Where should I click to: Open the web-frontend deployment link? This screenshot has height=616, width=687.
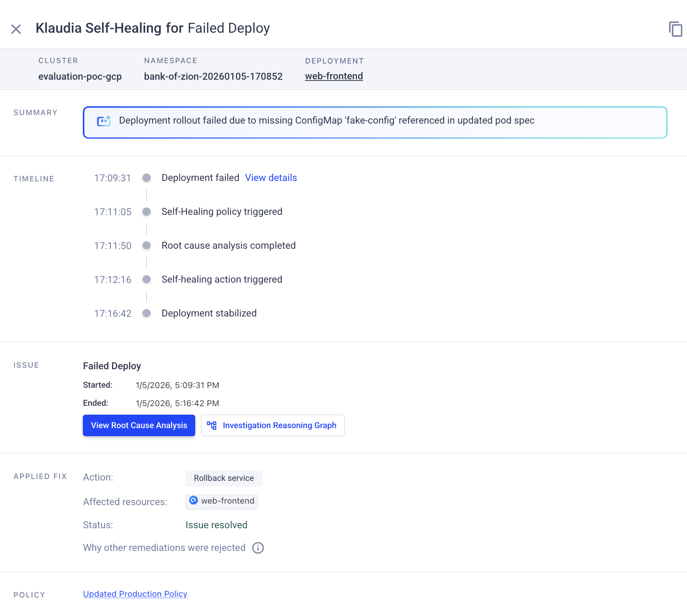coord(333,76)
